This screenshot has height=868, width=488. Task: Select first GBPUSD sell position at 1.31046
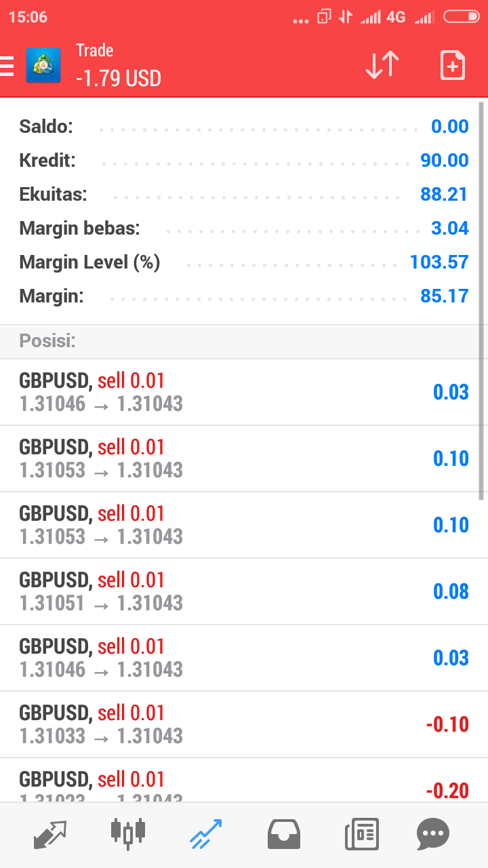click(x=244, y=392)
